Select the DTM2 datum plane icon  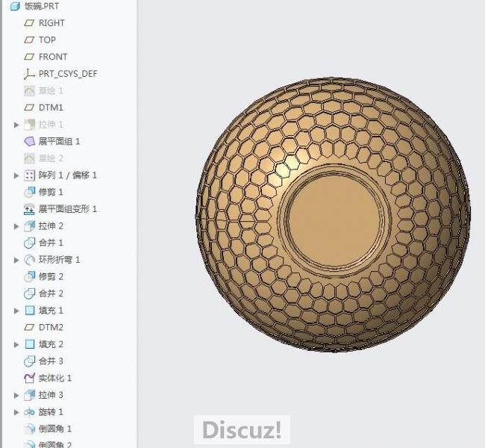pyautogui.click(x=29, y=327)
